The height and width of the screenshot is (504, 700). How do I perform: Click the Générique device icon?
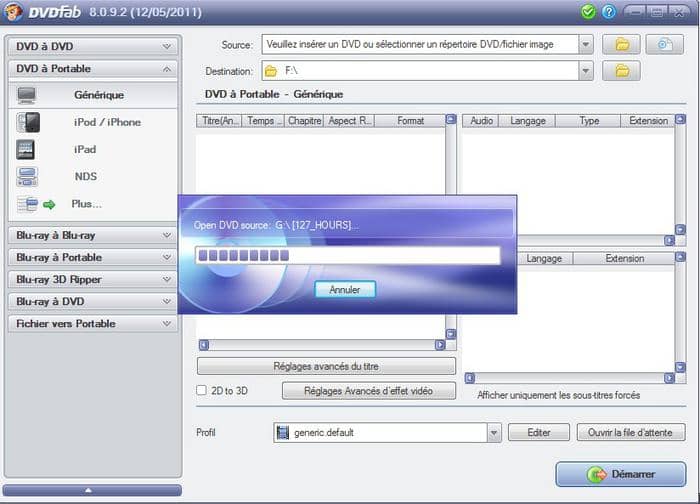tap(27, 95)
